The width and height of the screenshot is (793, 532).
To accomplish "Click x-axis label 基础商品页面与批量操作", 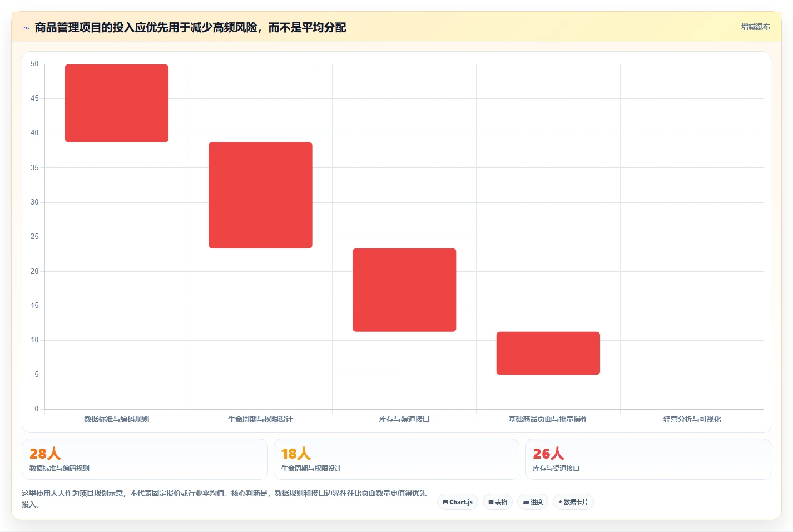I will tap(548, 419).
